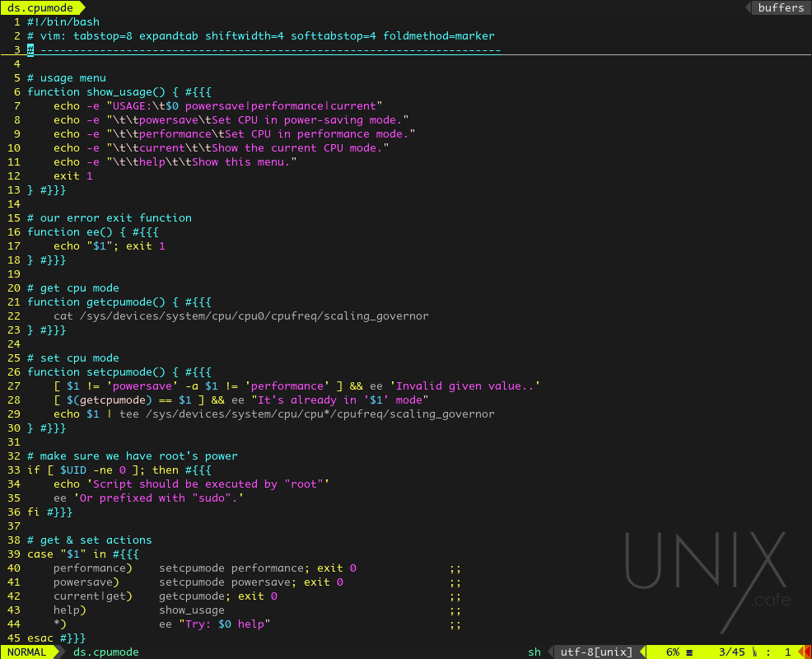812x659 pixels.
Task: Click the NORMAL mode indicator
Action: [x=26, y=652]
